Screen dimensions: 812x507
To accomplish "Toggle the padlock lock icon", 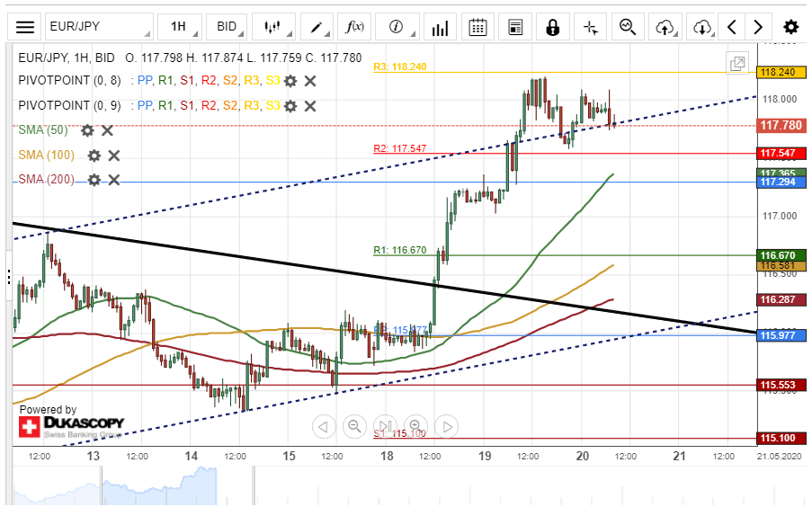I will pos(552,27).
